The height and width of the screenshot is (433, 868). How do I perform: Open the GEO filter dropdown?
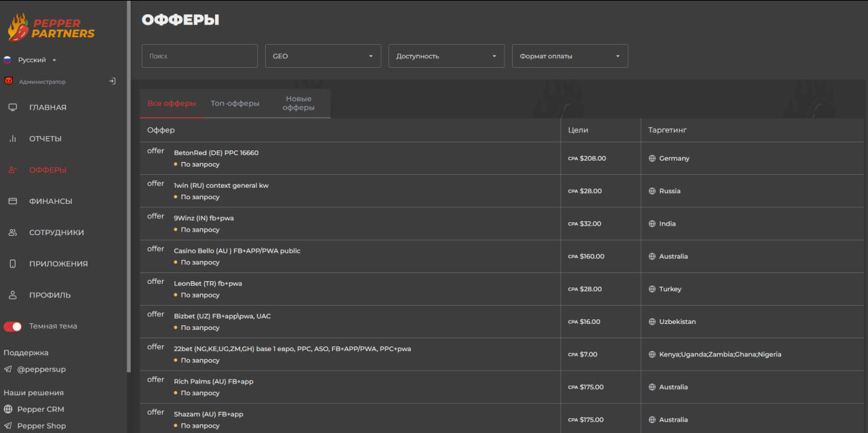pos(323,56)
